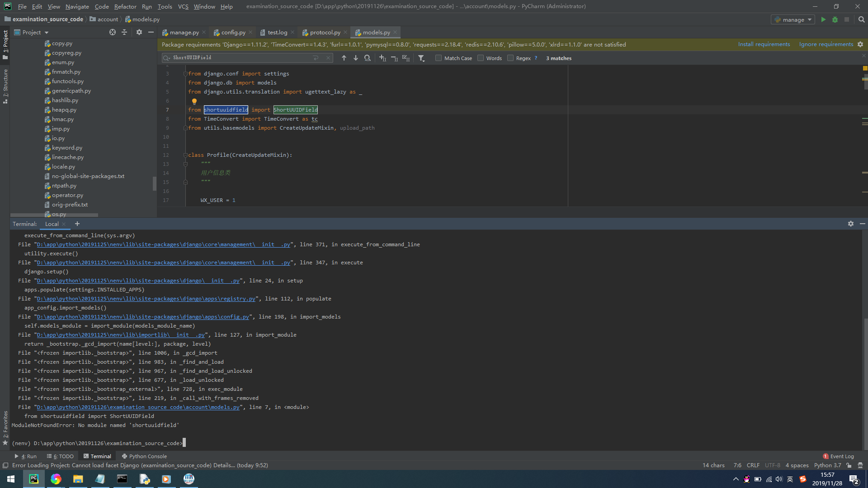Click Regex help question mark
868x488 pixels.
click(536, 58)
